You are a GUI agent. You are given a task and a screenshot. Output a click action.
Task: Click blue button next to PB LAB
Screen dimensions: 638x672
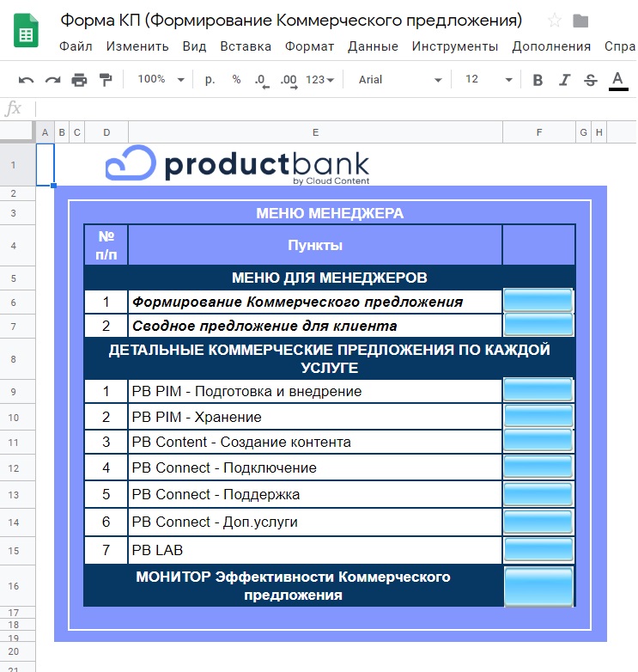pyautogui.click(x=538, y=549)
